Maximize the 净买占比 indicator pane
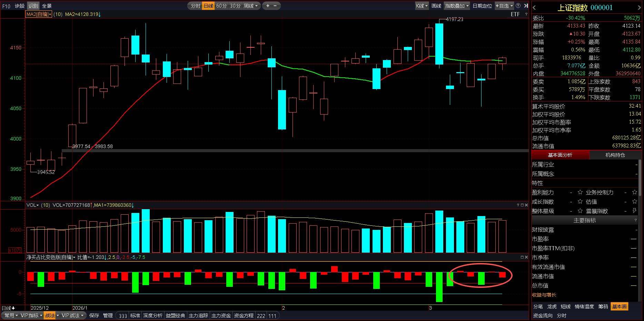Image resolution: width=644 pixels, height=321 pixels. (522, 257)
